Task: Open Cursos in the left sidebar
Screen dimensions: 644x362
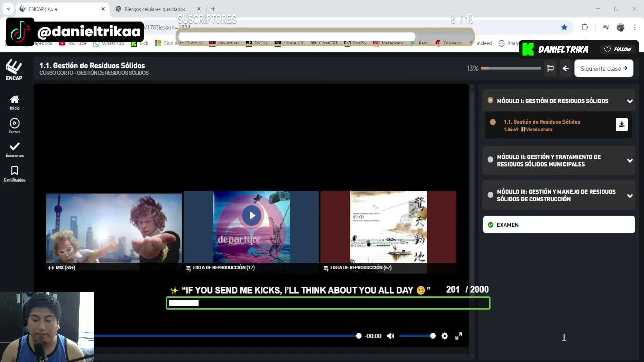Action: pos(14,126)
